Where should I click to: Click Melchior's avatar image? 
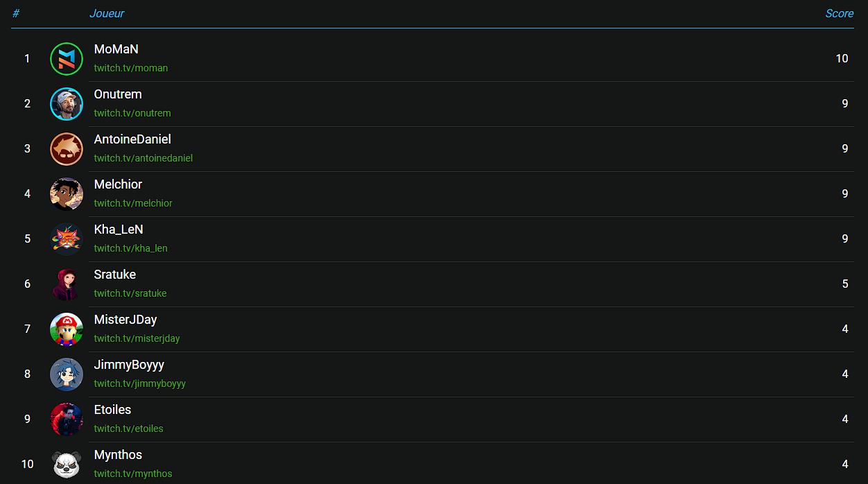[67, 194]
